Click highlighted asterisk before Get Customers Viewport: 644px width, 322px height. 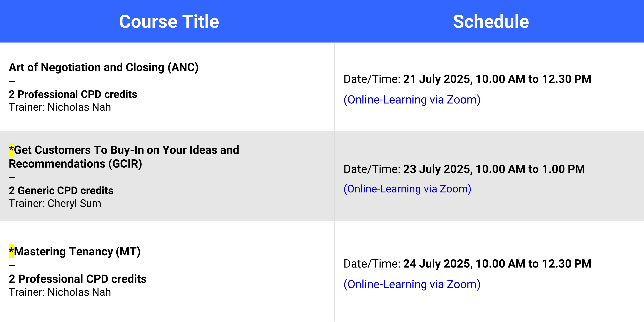tap(11, 150)
